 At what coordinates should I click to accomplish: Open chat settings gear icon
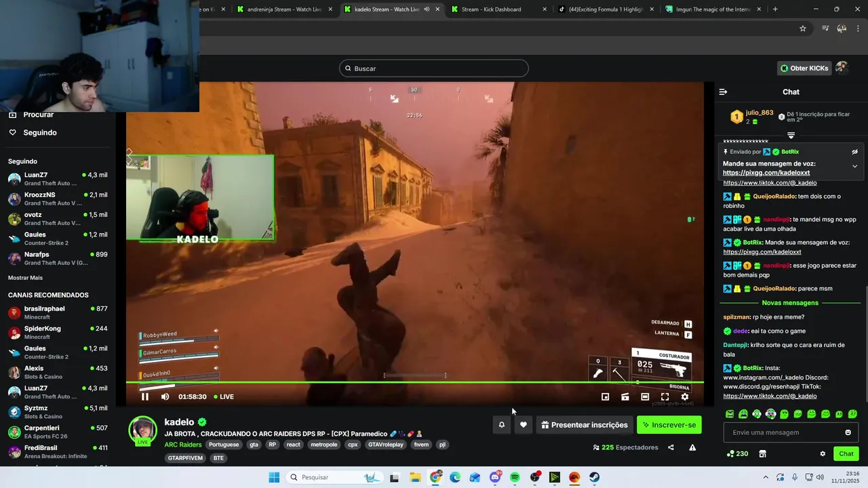tap(823, 453)
